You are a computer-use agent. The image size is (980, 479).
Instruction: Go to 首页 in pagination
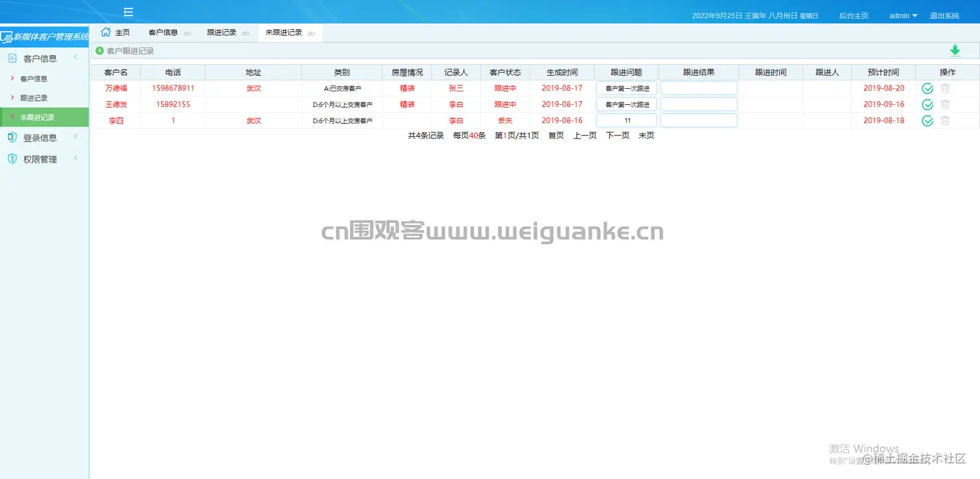pos(556,135)
